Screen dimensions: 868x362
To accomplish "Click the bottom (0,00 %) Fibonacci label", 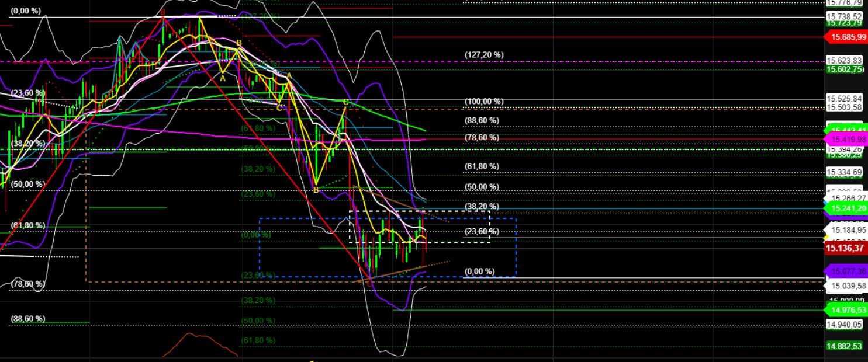I will (x=479, y=271).
